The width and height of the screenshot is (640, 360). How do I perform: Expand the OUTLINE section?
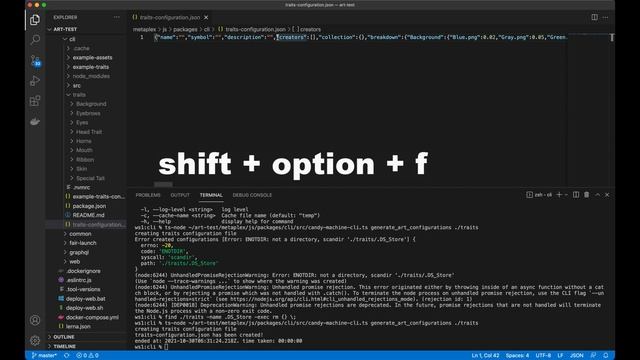(86, 337)
